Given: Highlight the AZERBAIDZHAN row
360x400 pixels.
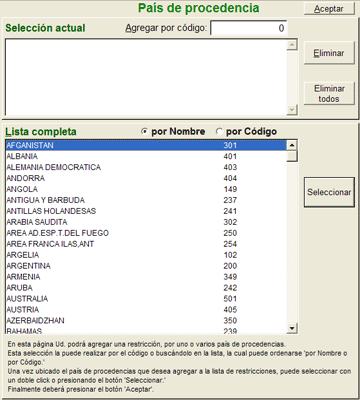Looking at the screenshot, I should tap(146, 321).
